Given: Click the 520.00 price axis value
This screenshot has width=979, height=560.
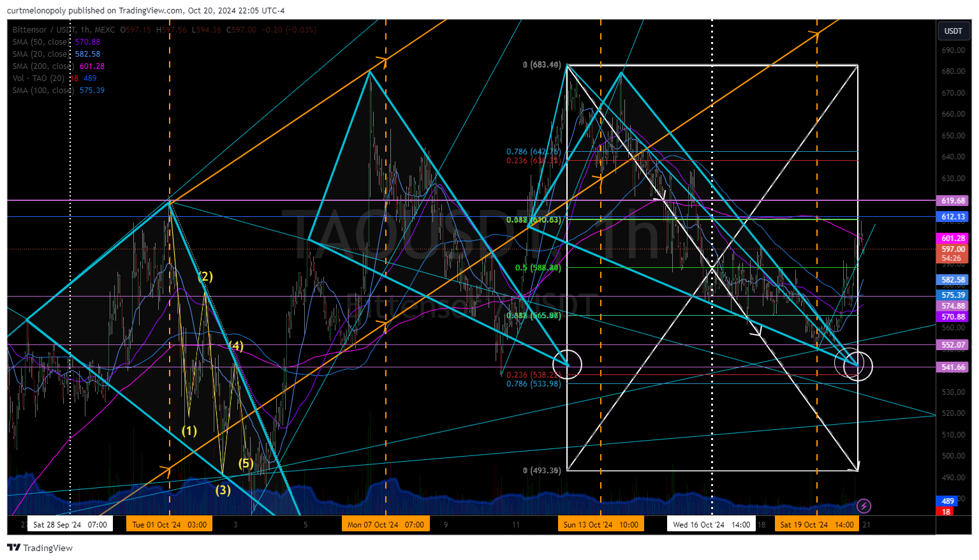Looking at the screenshot, I should 953,413.
